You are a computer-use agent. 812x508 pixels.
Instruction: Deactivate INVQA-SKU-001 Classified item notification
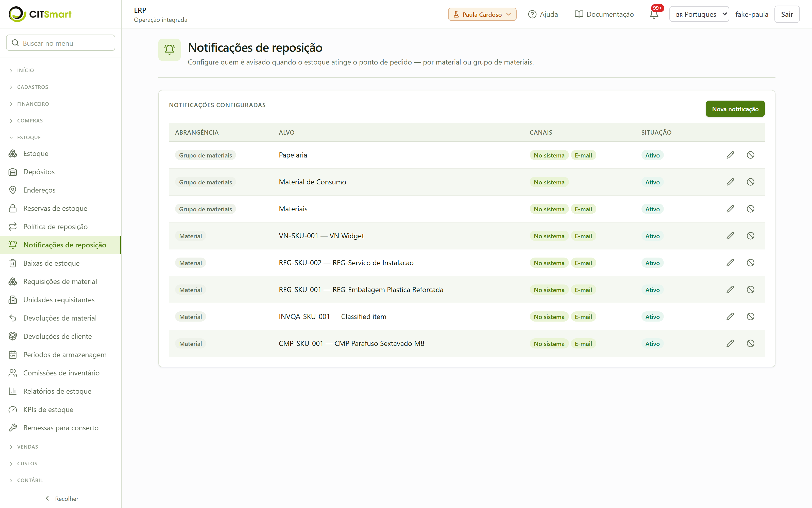tap(751, 316)
